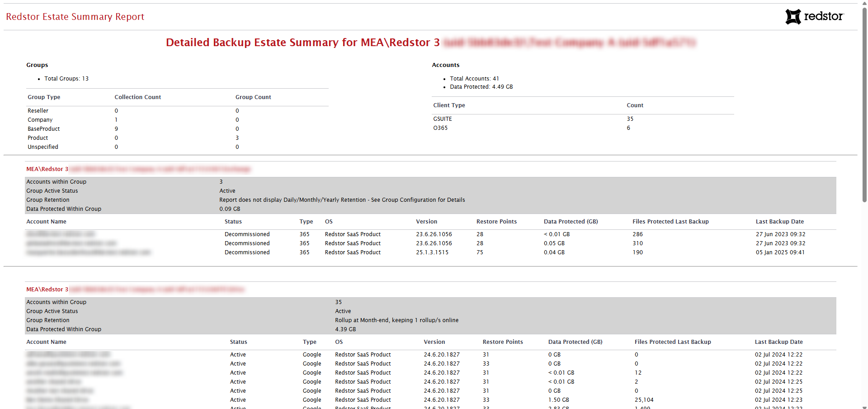Screen dimensions: 868x409
Task: Click the Group Count column header
Action: click(253, 97)
